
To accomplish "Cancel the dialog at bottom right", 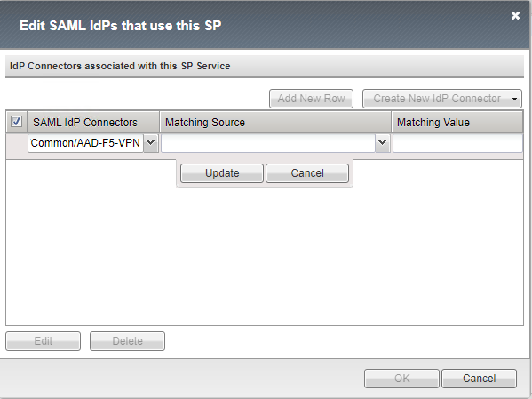I will (479, 379).
